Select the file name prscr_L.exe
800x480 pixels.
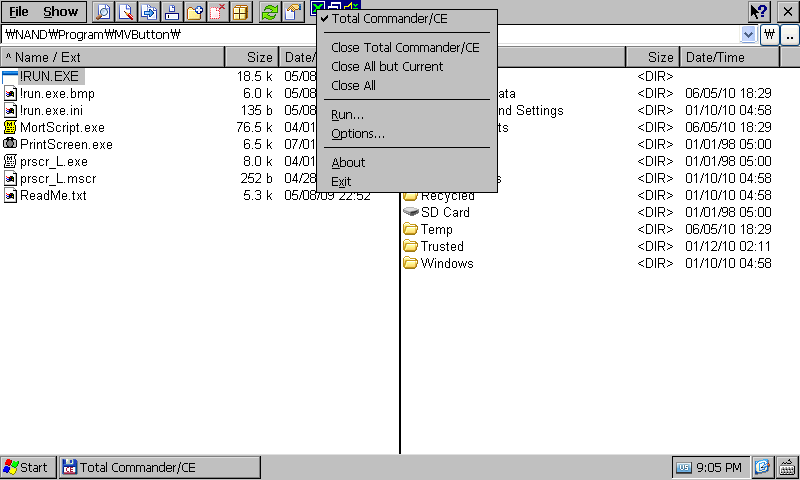tap(54, 162)
